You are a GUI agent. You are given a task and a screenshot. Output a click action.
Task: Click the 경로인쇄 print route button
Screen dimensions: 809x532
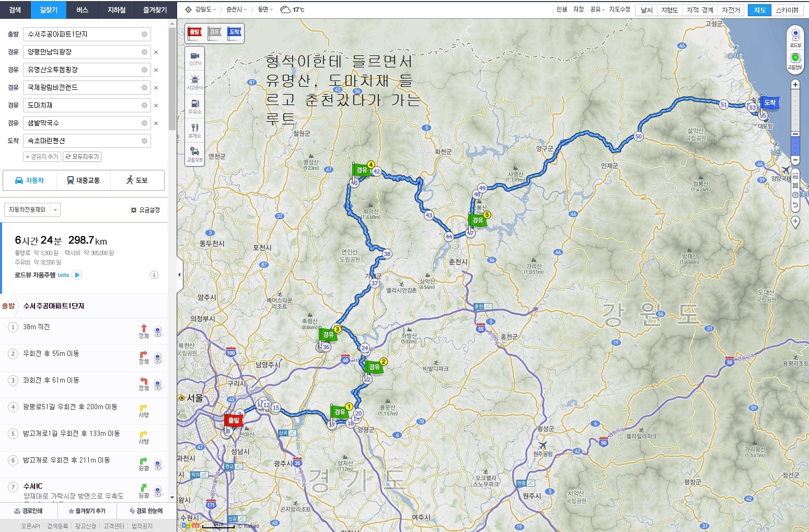click(29, 511)
